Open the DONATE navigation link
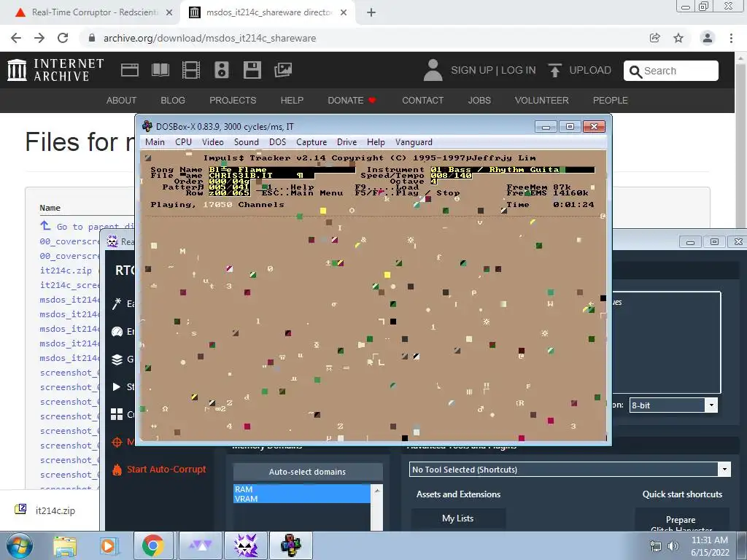The height and width of the screenshot is (560, 747). pyautogui.click(x=352, y=101)
